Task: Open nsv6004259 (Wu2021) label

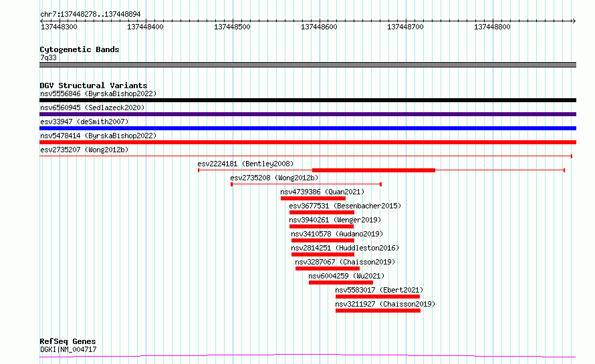Action: coord(346,276)
